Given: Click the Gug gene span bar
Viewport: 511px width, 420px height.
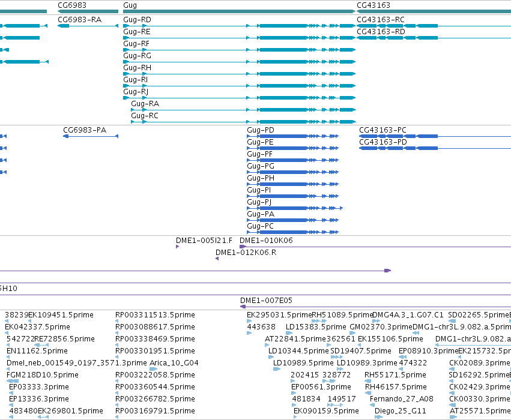Looking at the screenshot, I should [239, 11].
